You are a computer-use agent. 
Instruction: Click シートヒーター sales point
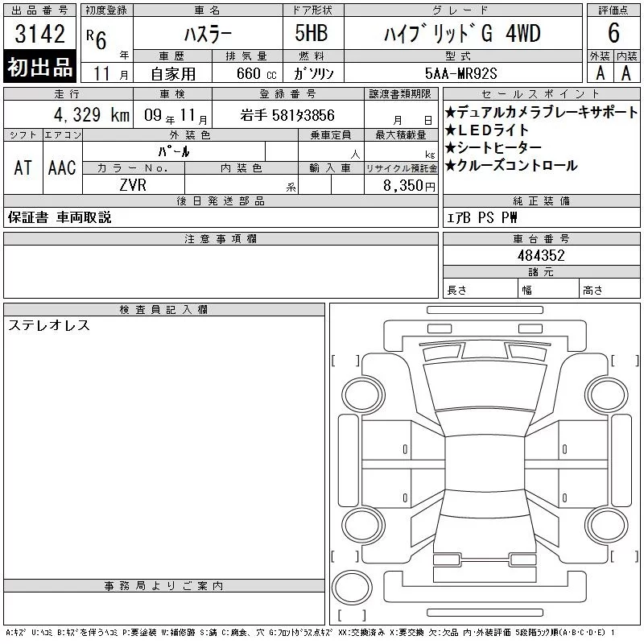coord(493,147)
